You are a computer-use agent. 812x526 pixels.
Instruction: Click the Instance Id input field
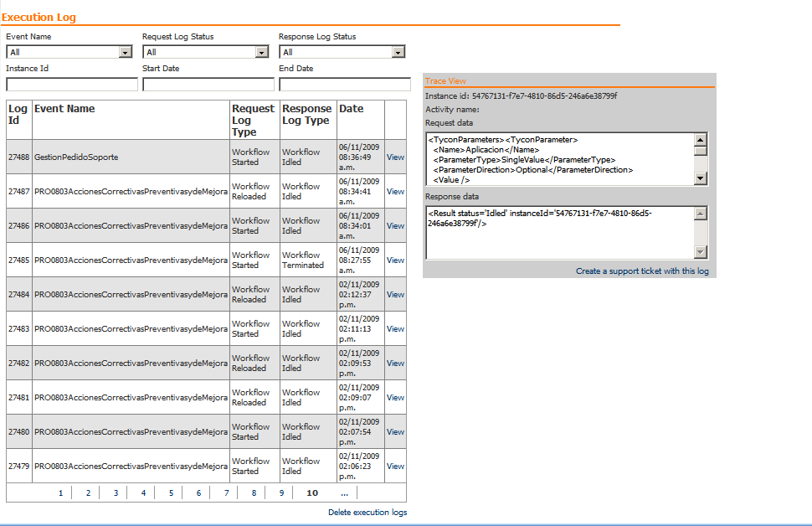pyautogui.click(x=72, y=85)
